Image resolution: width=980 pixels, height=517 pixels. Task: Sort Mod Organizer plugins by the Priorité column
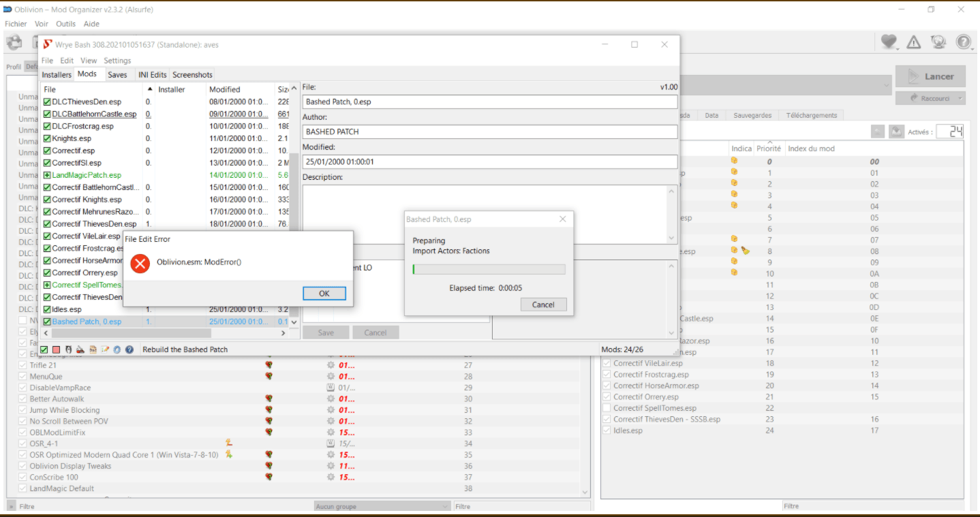point(769,148)
